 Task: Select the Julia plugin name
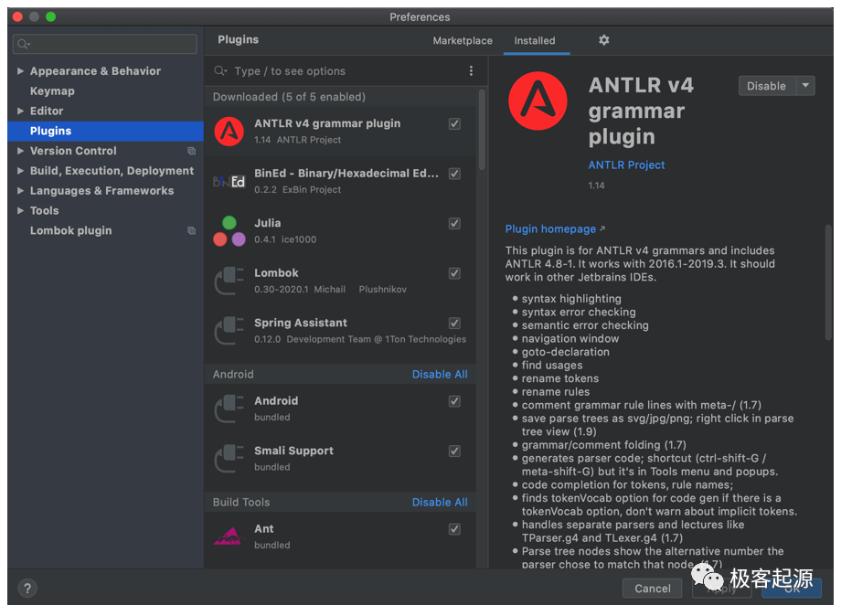[x=267, y=223]
